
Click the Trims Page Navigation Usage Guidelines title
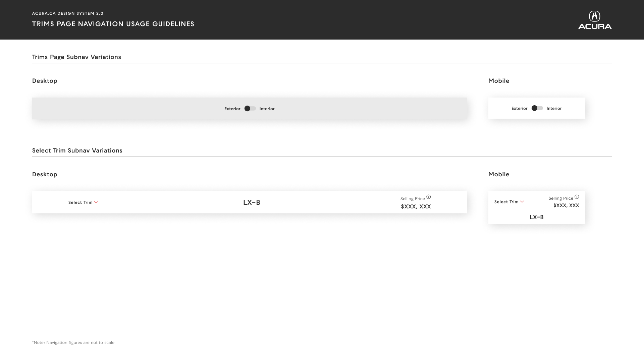(113, 24)
